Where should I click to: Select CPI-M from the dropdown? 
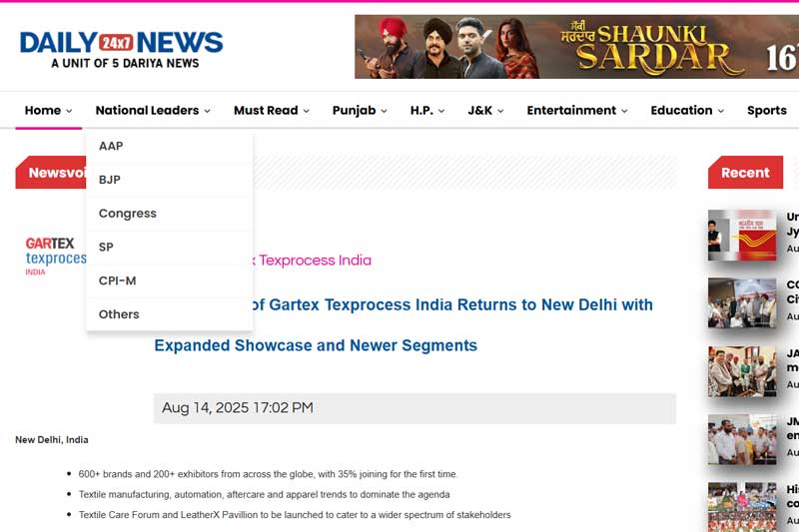click(x=170, y=280)
